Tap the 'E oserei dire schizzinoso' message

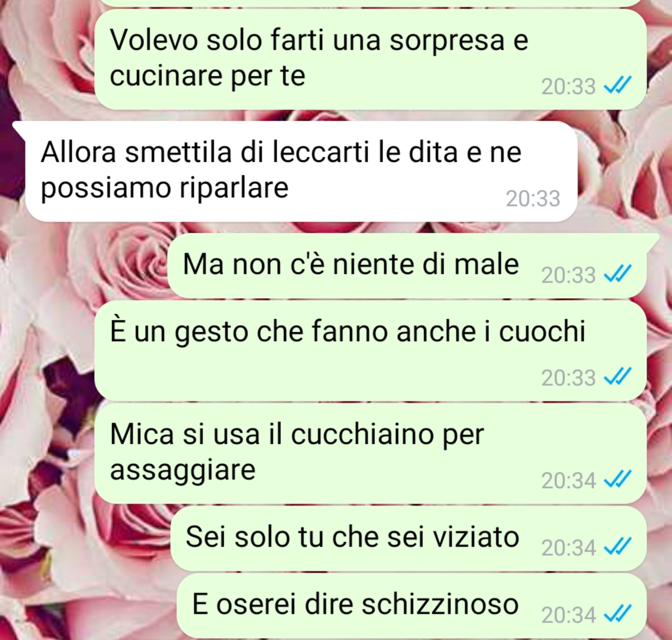click(412, 605)
